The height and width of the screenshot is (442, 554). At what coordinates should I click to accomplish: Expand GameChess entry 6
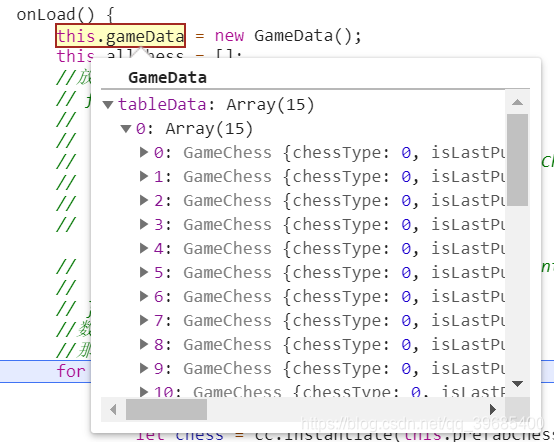pyautogui.click(x=144, y=296)
